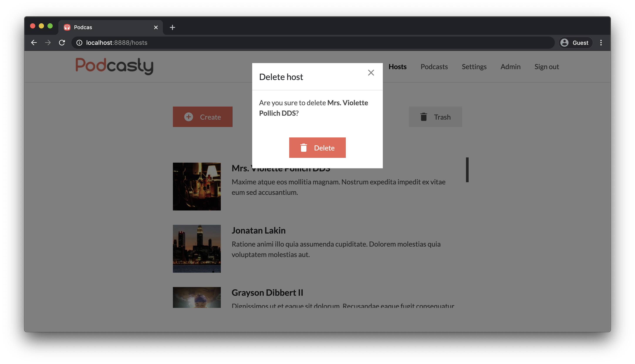Viewport: 635px width, 364px height.
Task: Open browser three-dot menu
Action: tap(601, 43)
